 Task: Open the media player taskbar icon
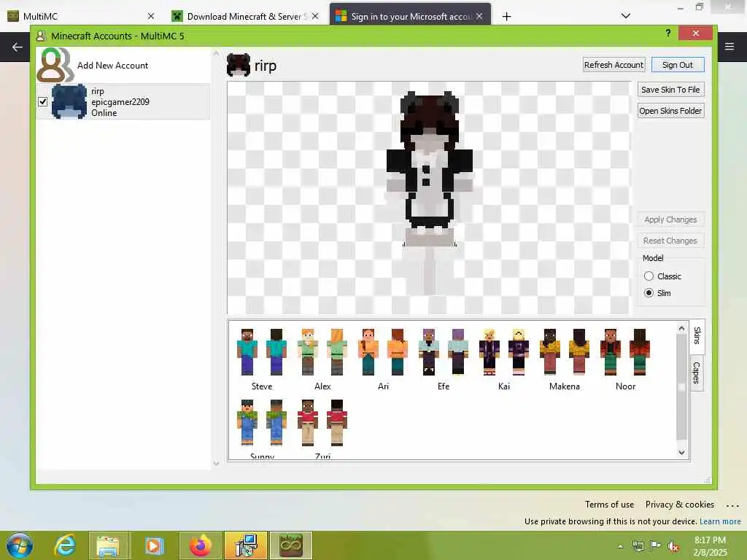pos(153,545)
